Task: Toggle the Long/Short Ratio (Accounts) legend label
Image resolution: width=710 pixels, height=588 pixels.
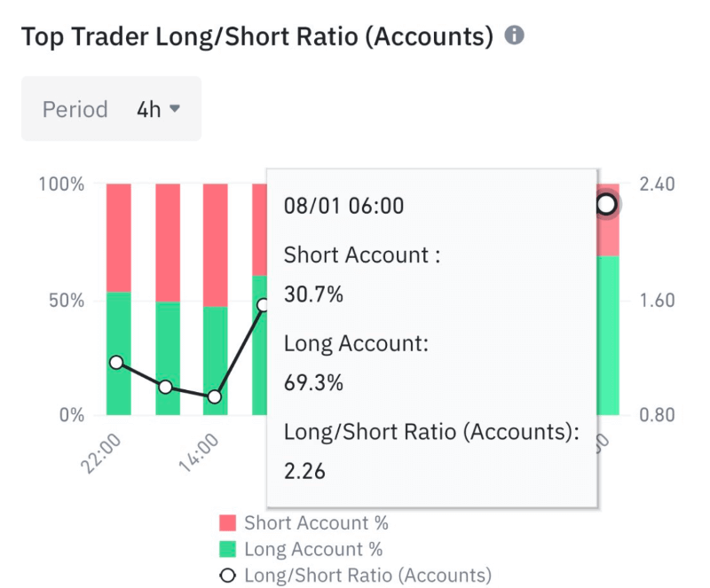Action: (367, 576)
